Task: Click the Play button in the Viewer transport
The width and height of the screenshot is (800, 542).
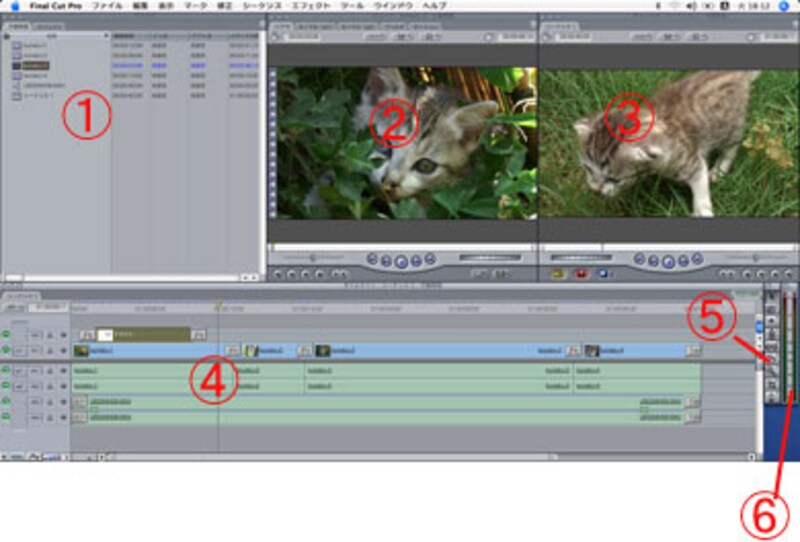Action: pos(400,260)
